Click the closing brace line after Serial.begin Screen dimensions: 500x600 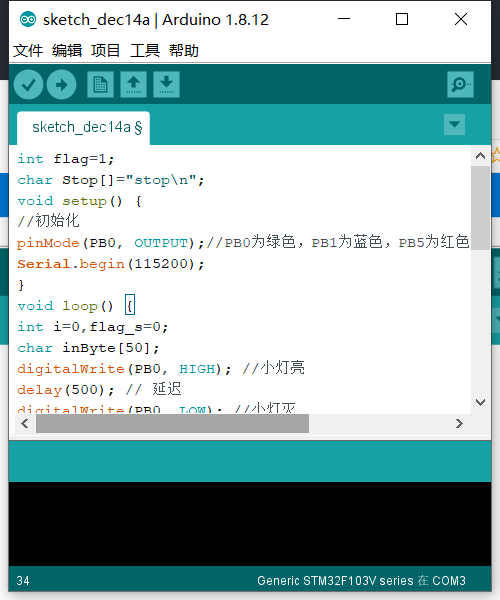pos(21,285)
